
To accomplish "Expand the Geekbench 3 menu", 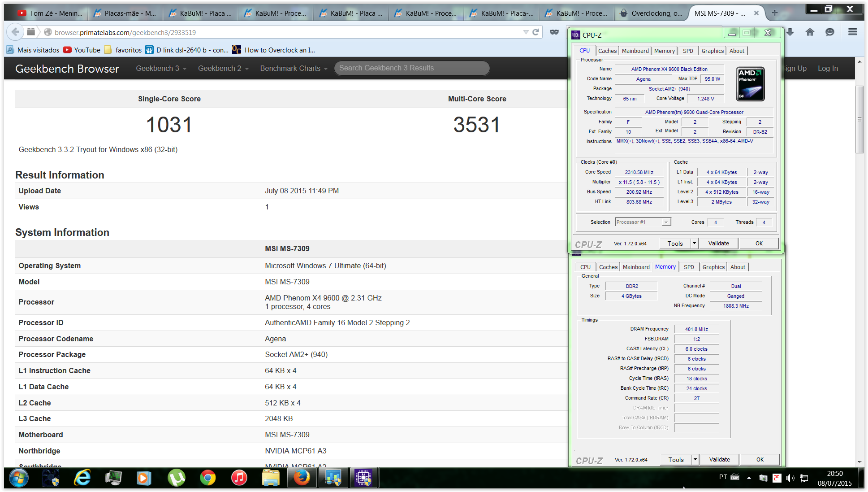I will (161, 68).
